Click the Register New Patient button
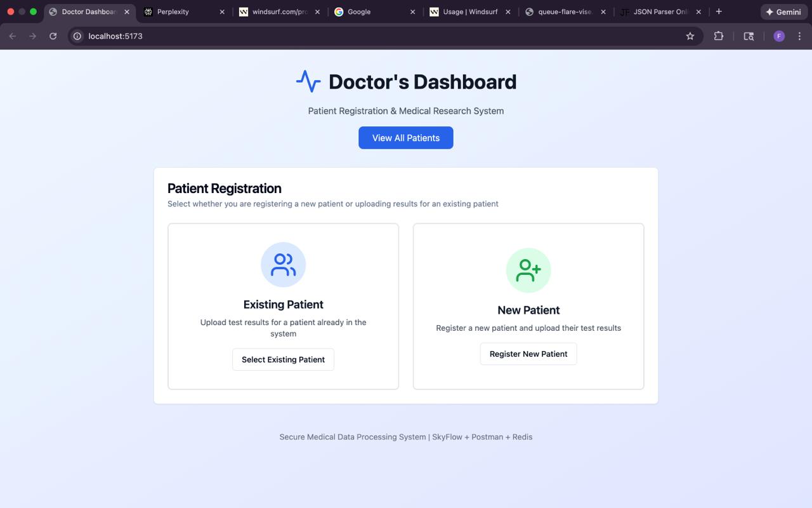Viewport: 812px width, 508px height. 528,354
